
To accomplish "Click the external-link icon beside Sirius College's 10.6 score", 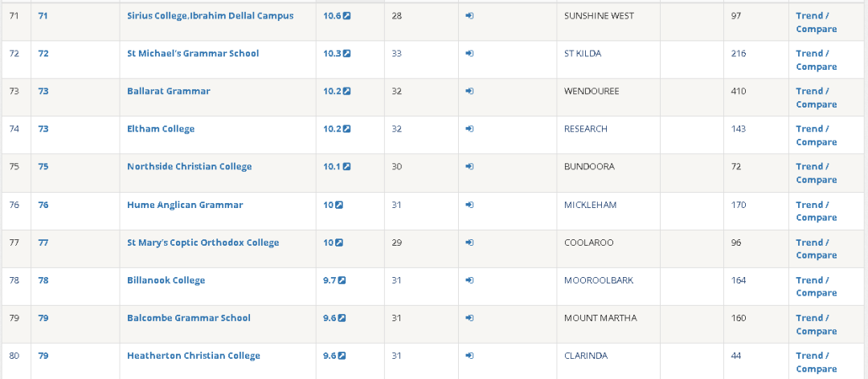I will (x=347, y=16).
